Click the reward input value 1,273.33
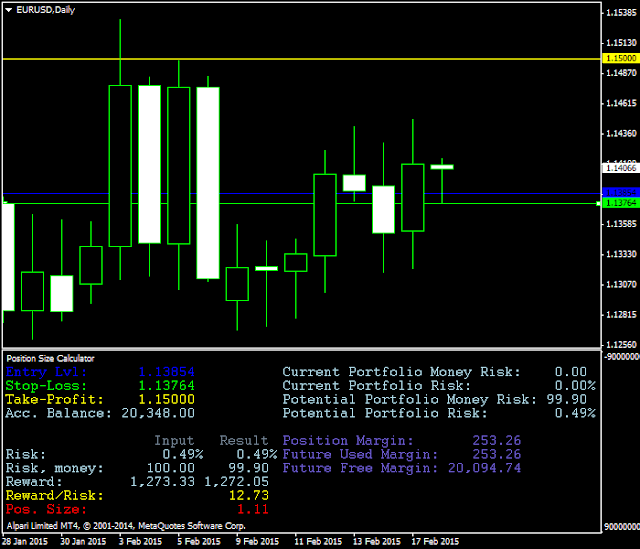Screen dimensions: 640x549 [162, 482]
